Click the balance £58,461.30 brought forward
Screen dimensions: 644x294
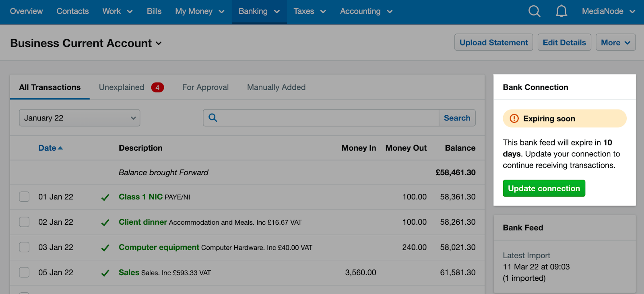pyautogui.click(x=456, y=172)
